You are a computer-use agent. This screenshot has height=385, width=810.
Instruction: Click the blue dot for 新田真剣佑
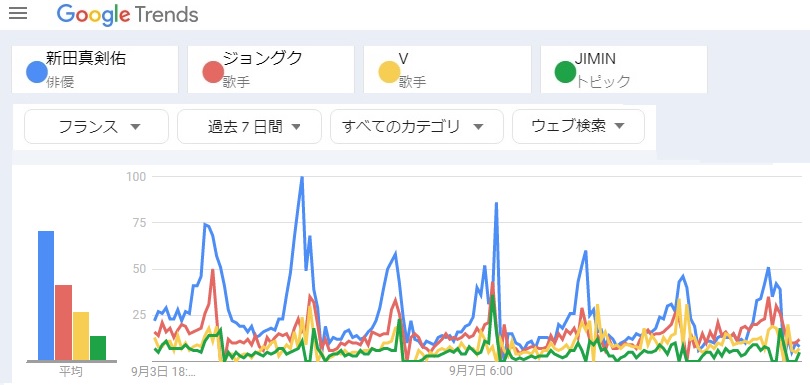pyautogui.click(x=37, y=72)
